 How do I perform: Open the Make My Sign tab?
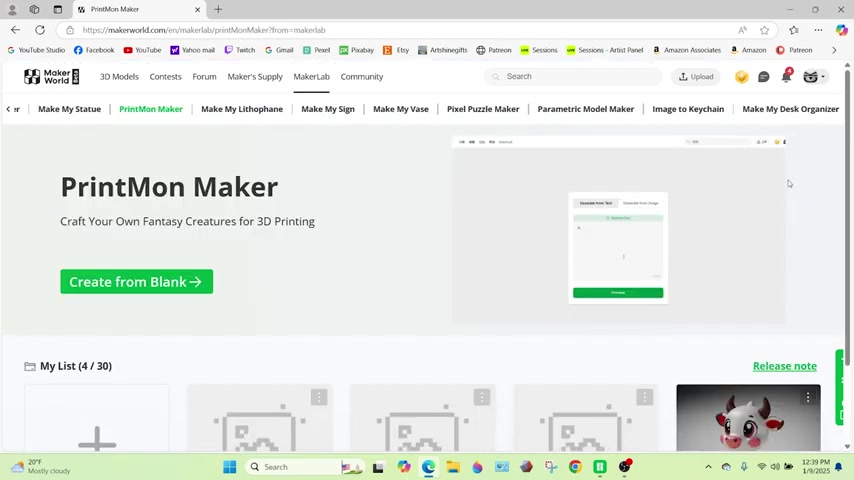(x=328, y=109)
